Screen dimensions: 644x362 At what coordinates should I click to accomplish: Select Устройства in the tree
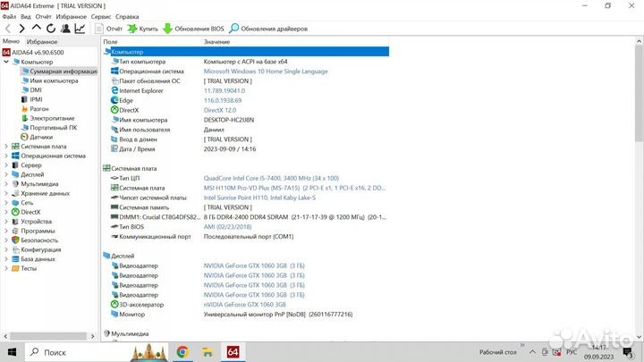click(36, 222)
